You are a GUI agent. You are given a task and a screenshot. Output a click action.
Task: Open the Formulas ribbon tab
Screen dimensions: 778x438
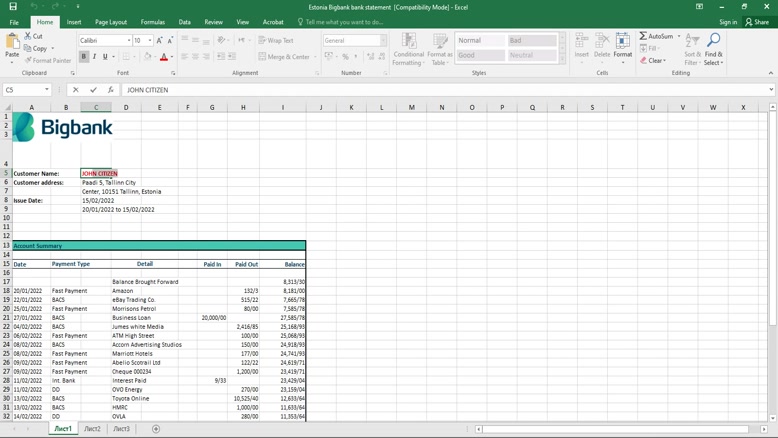tap(153, 22)
